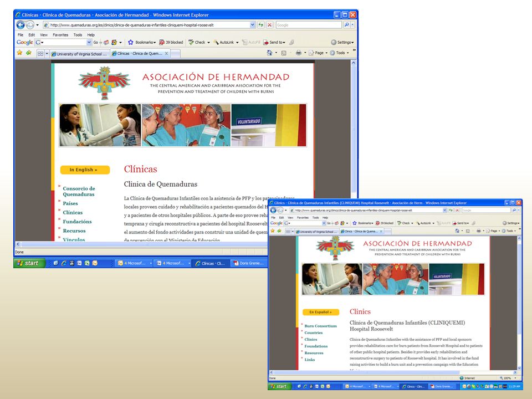Click address bar URL in Spanish window
The width and height of the screenshot is (532, 399).
132,25
